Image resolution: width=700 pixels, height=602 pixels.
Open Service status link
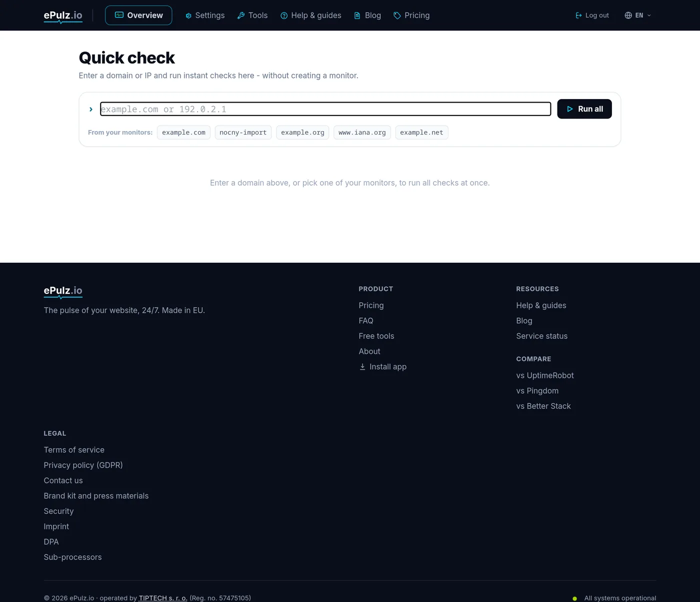pos(542,336)
